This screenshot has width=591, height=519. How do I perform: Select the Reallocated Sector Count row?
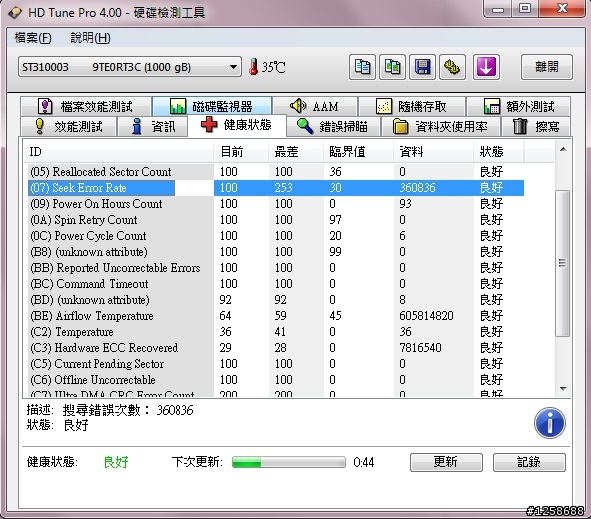[x=275, y=172]
